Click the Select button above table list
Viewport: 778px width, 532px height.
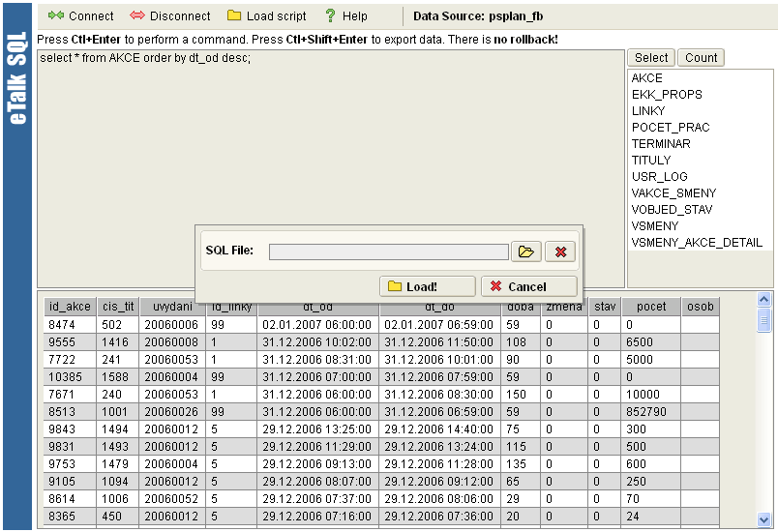pos(651,58)
